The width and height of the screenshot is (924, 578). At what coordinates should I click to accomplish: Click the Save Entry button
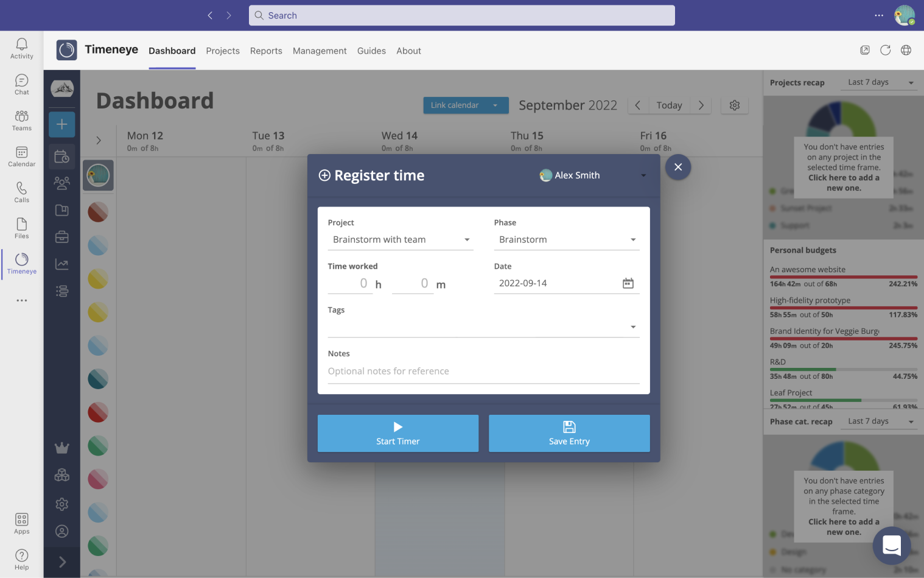569,433
